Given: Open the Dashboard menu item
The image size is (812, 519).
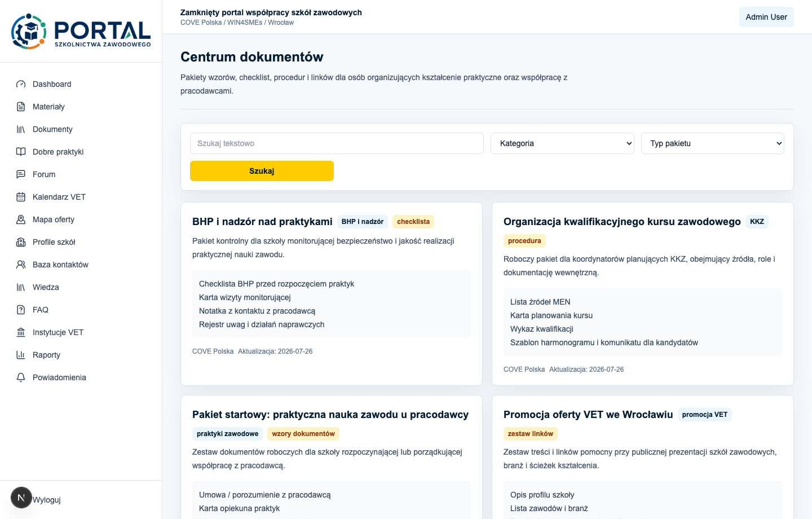Looking at the screenshot, I should click(x=81, y=84).
